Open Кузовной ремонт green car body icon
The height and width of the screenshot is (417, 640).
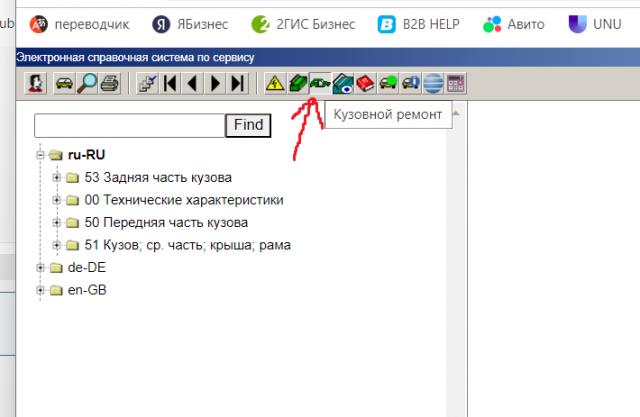click(x=320, y=83)
